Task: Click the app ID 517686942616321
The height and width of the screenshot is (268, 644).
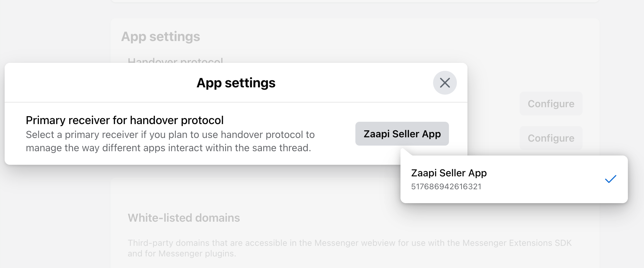Action: (x=446, y=187)
